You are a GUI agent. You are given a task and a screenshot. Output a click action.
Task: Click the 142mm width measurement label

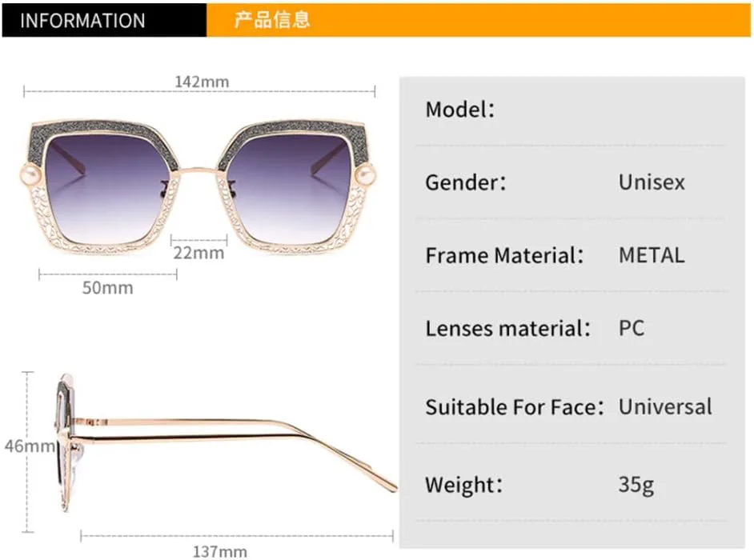coord(202,82)
